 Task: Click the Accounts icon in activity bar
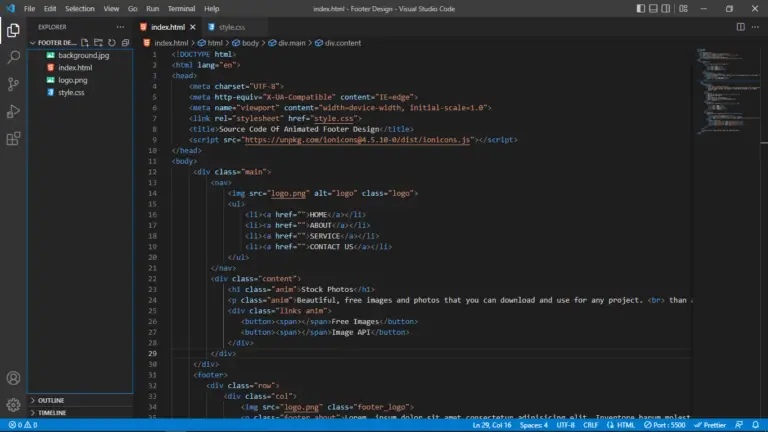point(13,378)
